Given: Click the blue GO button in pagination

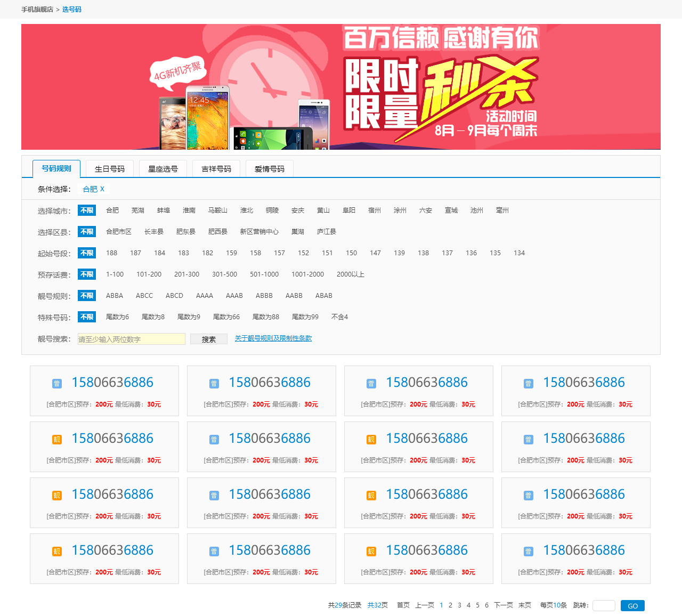Looking at the screenshot, I should click(632, 606).
